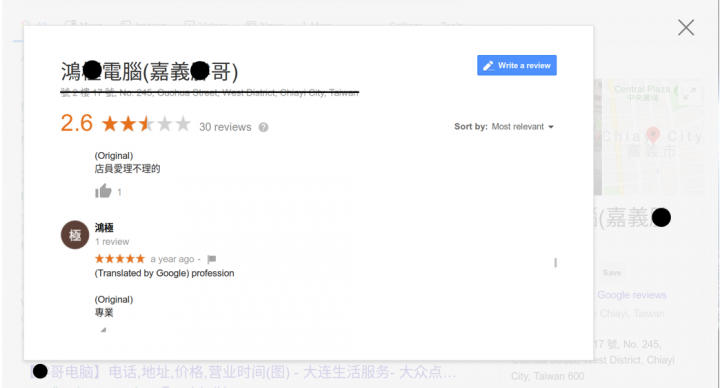Click the help question mark next to 30 reviews
This screenshot has height=388, width=720.
tap(263, 127)
